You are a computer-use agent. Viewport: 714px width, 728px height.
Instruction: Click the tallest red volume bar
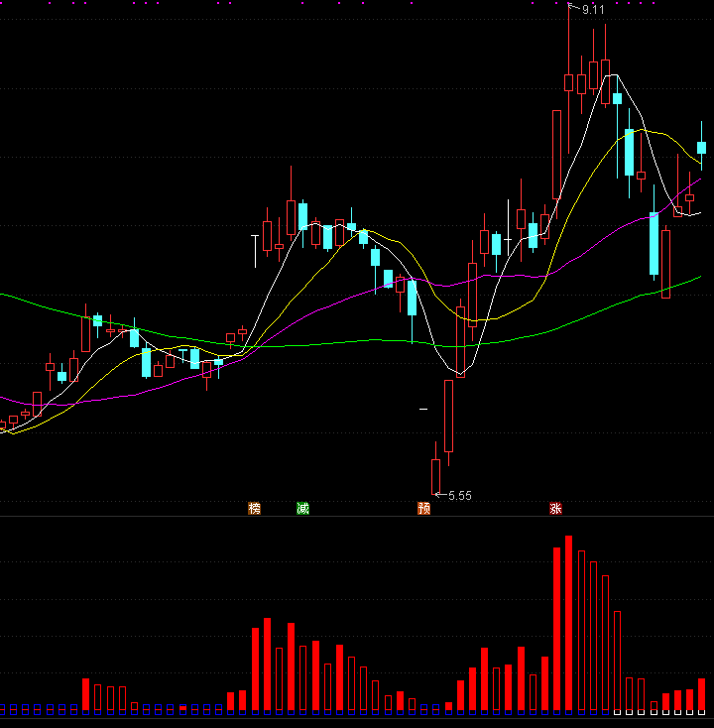coord(568,623)
